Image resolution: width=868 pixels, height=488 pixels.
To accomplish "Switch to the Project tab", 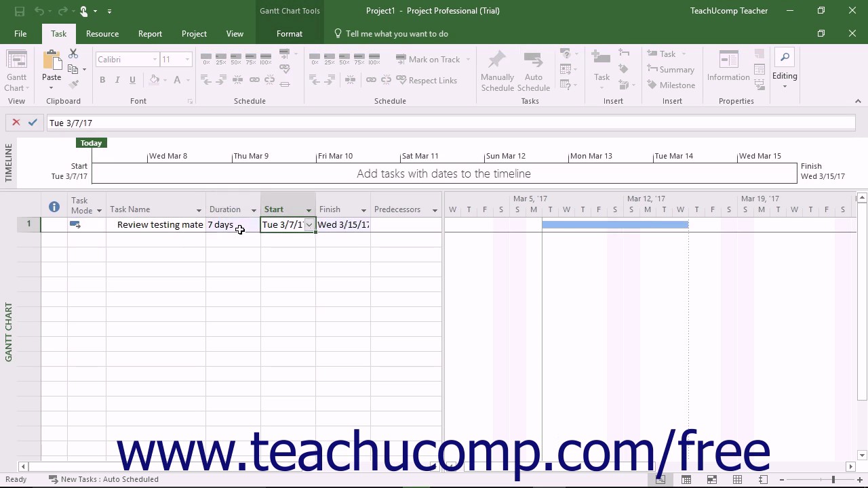I will coord(194,33).
